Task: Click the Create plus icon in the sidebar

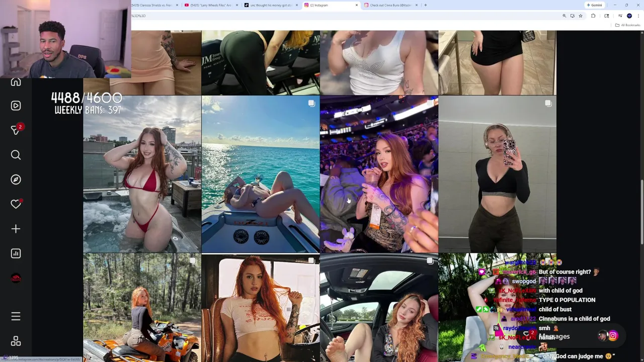Action: 16,229
